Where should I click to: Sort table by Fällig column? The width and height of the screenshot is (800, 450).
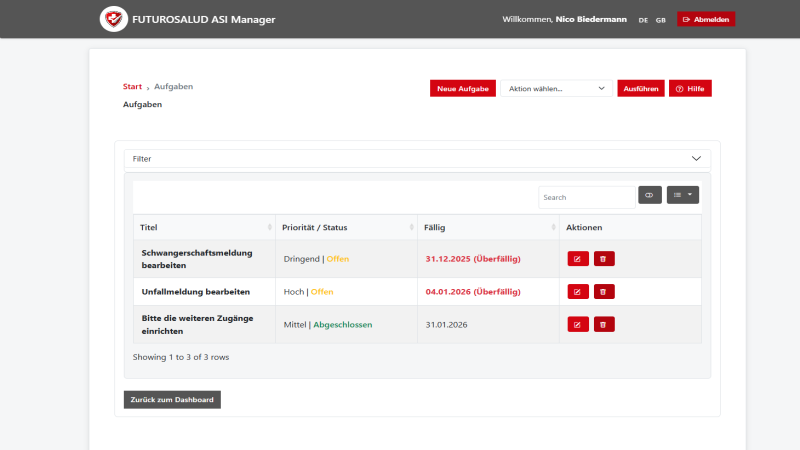488,228
